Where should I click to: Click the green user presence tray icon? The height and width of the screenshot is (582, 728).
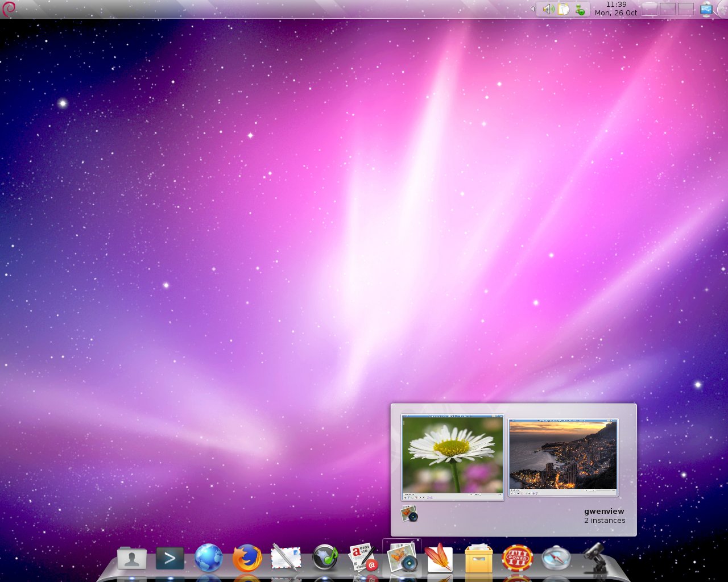(580, 10)
